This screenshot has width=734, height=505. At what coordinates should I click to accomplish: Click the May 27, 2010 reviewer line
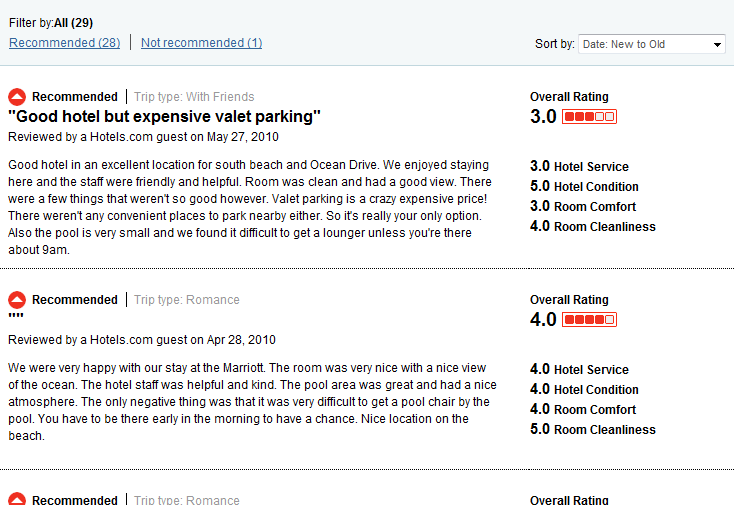pos(143,137)
